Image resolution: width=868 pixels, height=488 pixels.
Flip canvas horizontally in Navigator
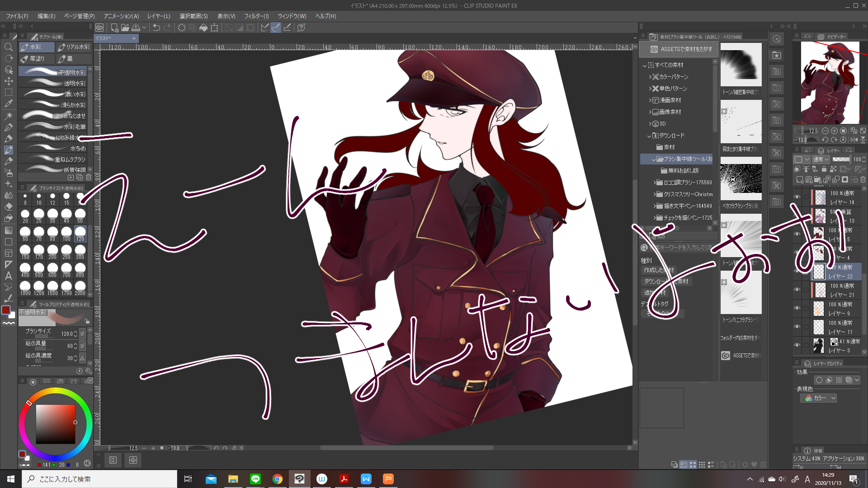tap(854, 140)
